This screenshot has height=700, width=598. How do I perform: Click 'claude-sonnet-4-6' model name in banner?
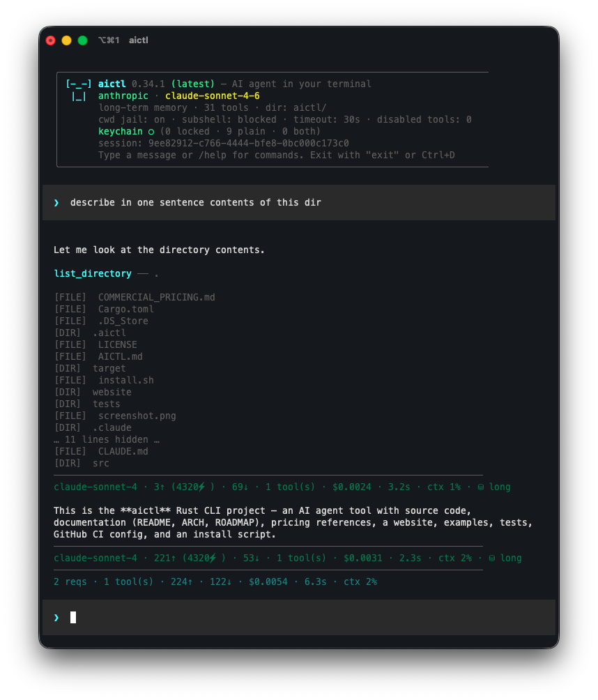pyautogui.click(x=213, y=96)
